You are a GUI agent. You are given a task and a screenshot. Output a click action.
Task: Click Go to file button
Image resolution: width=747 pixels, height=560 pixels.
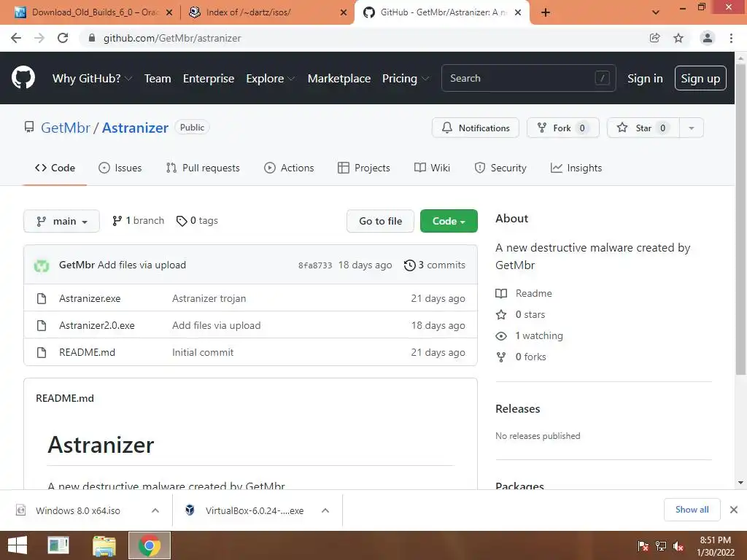pyautogui.click(x=380, y=221)
